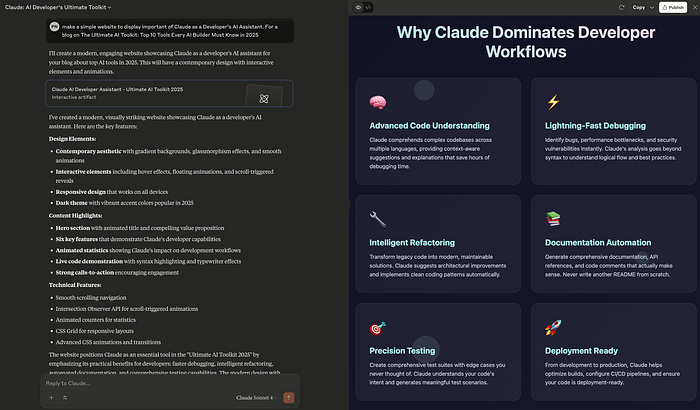Open the Claude AI Developer Assistant artifact card
The image size is (700, 410).
point(169,93)
